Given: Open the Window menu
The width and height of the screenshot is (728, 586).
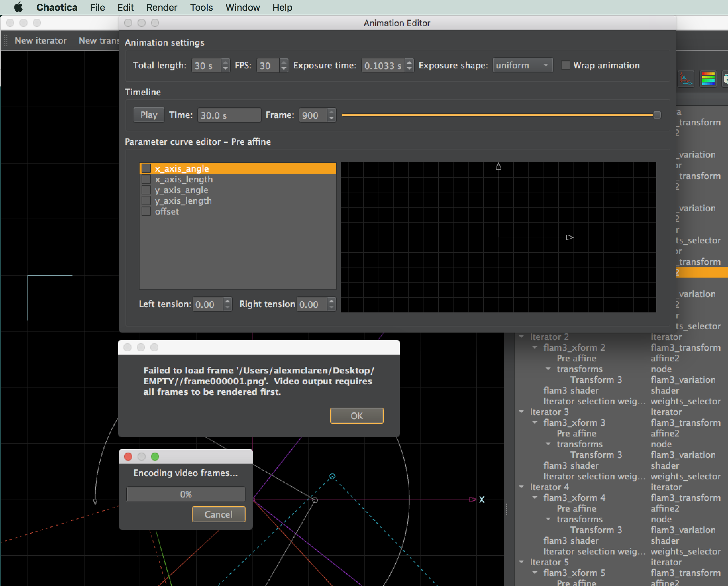Looking at the screenshot, I should click(x=243, y=7).
